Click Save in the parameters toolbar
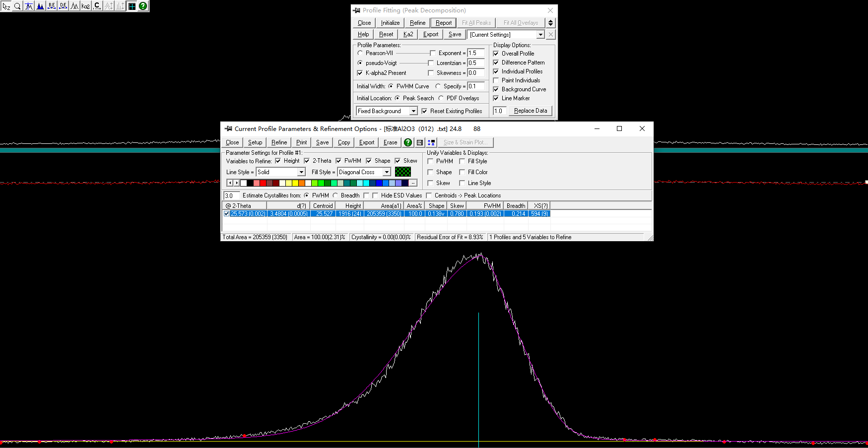This screenshot has width=868, height=448. [x=323, y=142]
